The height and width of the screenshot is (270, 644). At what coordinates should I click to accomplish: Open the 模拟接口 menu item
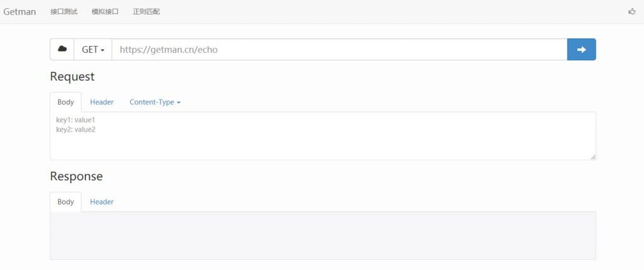point(105,11)
